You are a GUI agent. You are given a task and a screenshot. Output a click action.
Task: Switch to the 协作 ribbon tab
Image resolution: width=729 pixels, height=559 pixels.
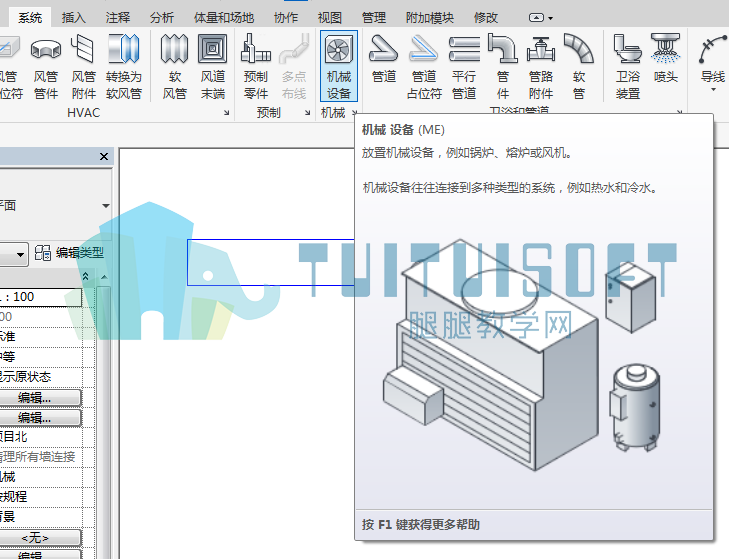(x=286, y=18)
